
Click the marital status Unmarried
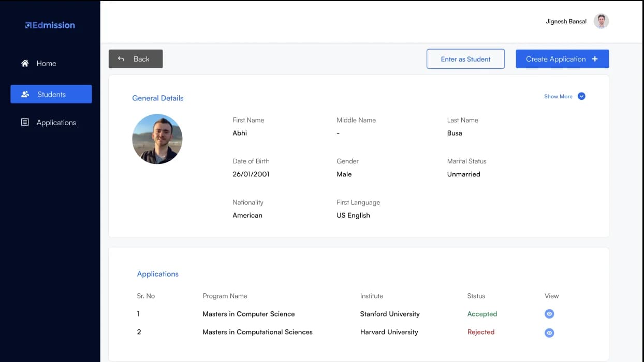(x=463, y=174)
